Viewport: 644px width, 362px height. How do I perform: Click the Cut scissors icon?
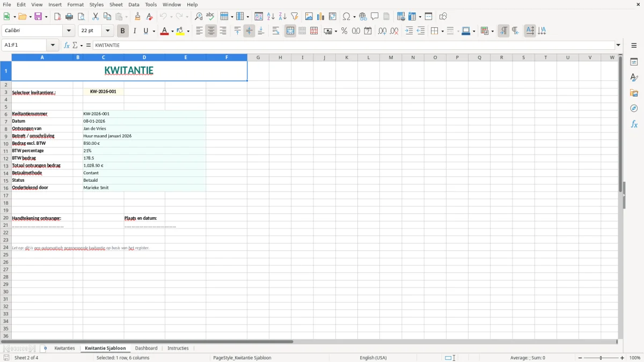click(95, 17)
